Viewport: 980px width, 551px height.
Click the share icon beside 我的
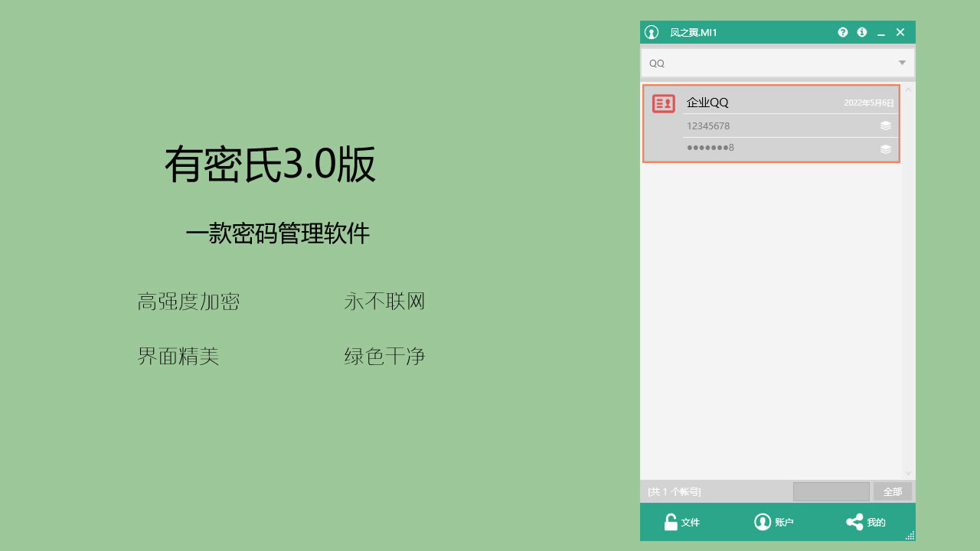click(x=855, y=522)
